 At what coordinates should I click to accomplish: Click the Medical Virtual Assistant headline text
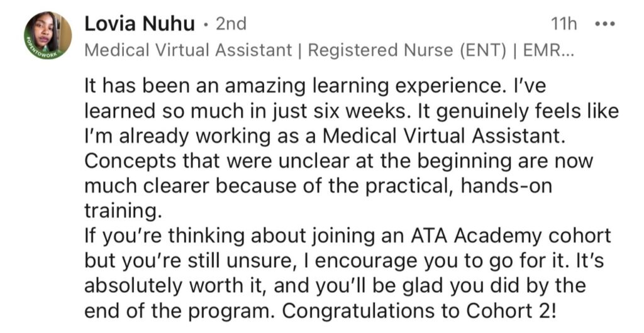coord(188,50)
